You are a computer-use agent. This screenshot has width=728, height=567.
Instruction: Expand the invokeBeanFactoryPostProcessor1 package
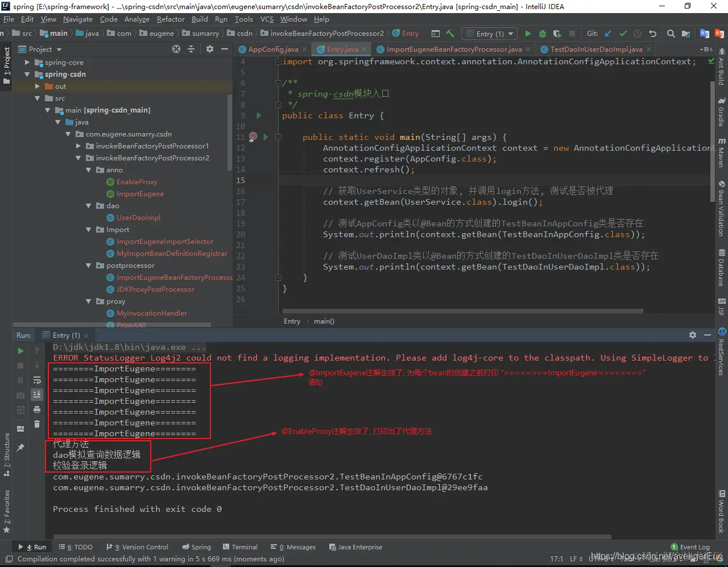tap(78, 146)
